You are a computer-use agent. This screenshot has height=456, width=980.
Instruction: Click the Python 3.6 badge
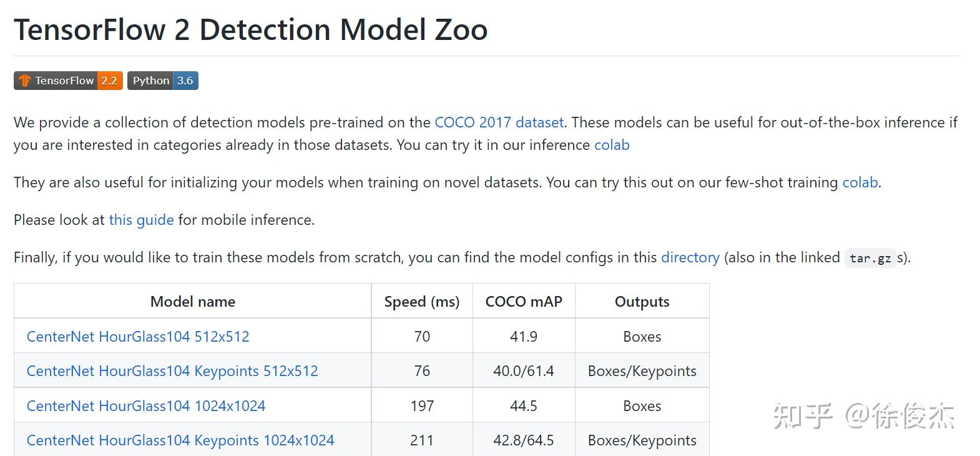[x=162, y=81]
